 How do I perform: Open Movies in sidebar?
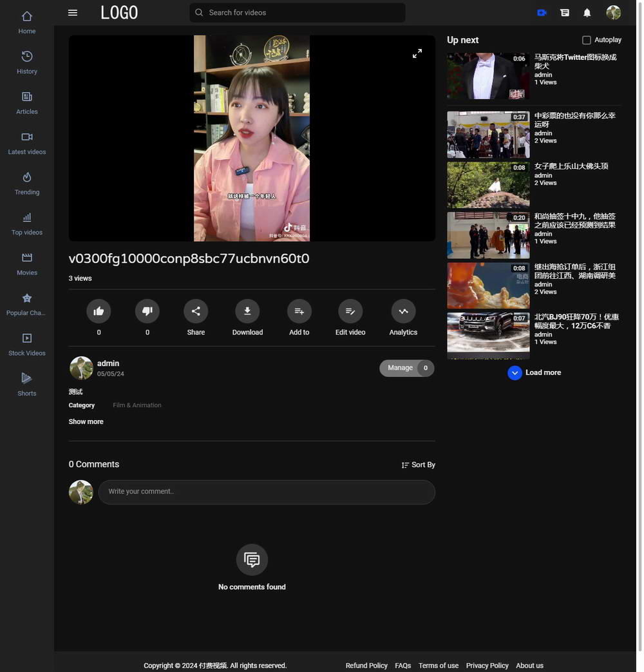tap(27, 264)
